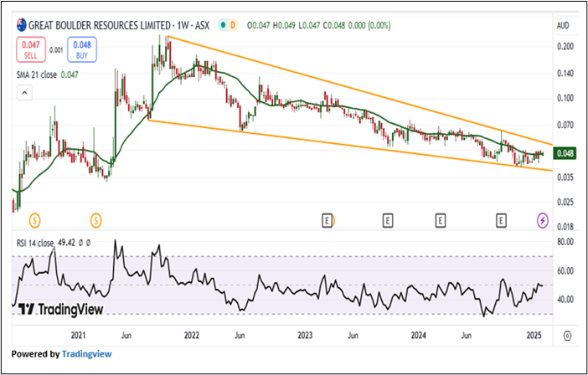The height and width of the screenshot is (375, 588).
Task: Click the 0.200 price axis label
Action: (565, 46)
